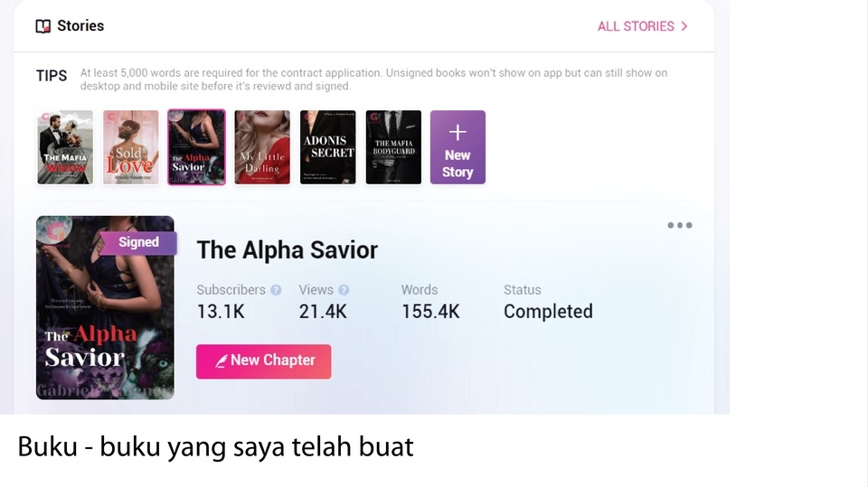Select the My Little Darling book cover
This screenshot has height=487, width=868.
point(262,147)
